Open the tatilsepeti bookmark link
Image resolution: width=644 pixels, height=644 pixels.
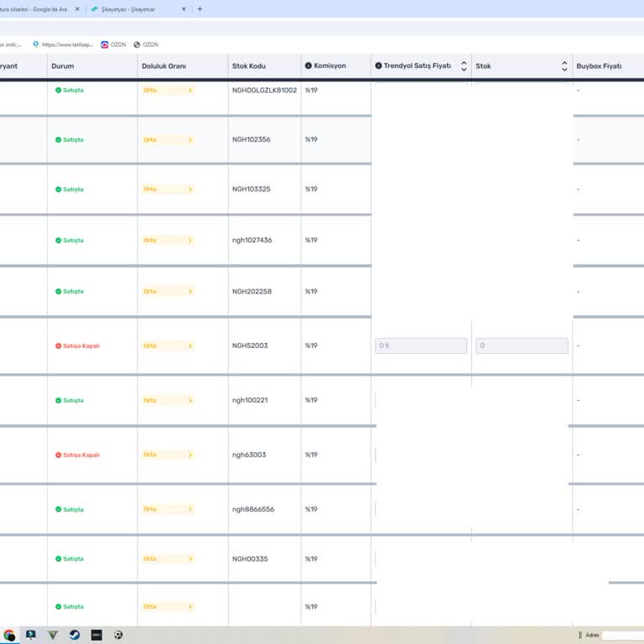click(59, 44)
